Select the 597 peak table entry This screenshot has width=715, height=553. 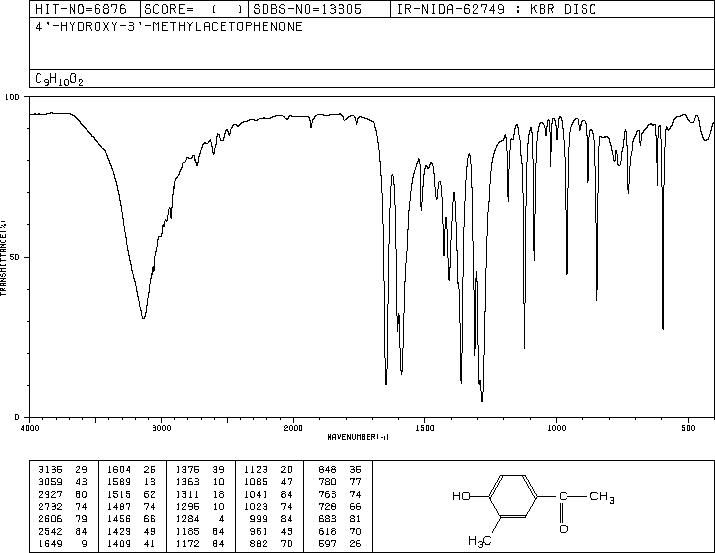coord(340,543)
